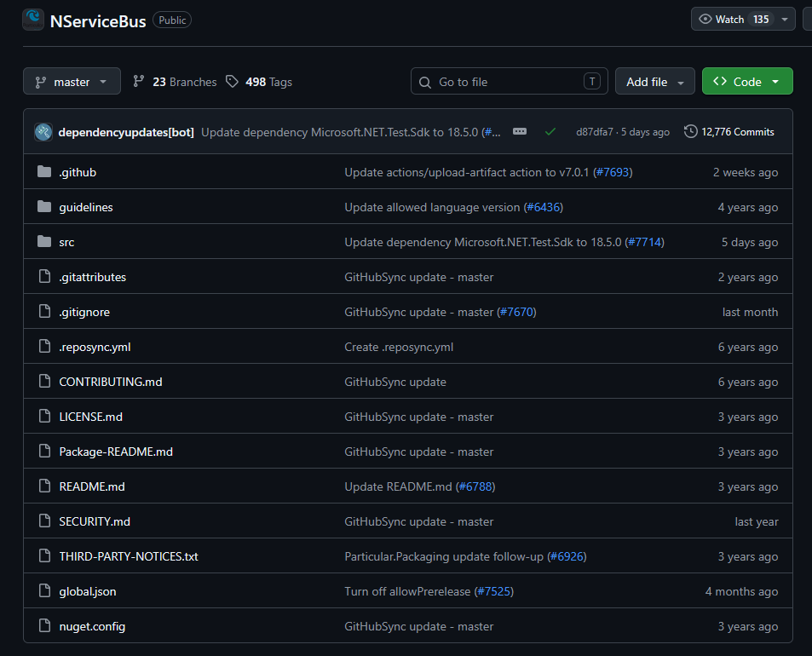Open pull request #6436 link
The width and height of the screenshot is (812, 656).
click(x=544, y=207)
